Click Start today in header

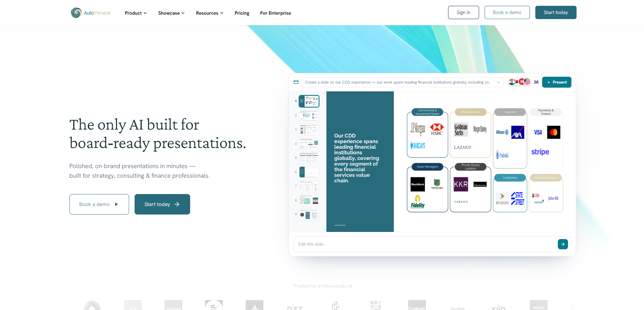pos(556,12)
